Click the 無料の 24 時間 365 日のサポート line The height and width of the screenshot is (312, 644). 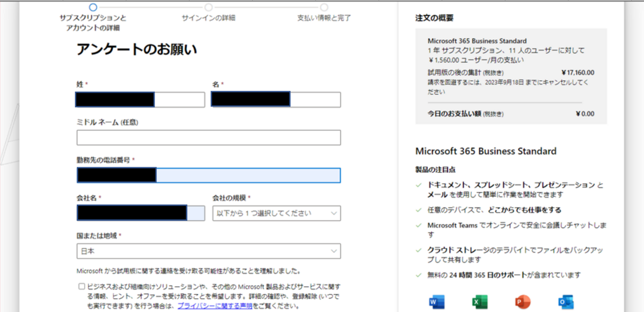(504, 275)
